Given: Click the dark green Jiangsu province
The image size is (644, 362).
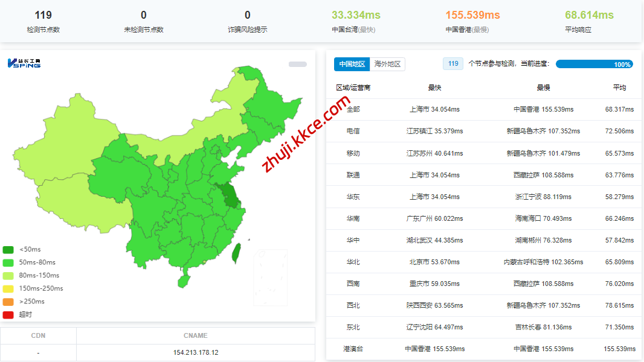Looking at the screenshot, I should click(228, 195).
